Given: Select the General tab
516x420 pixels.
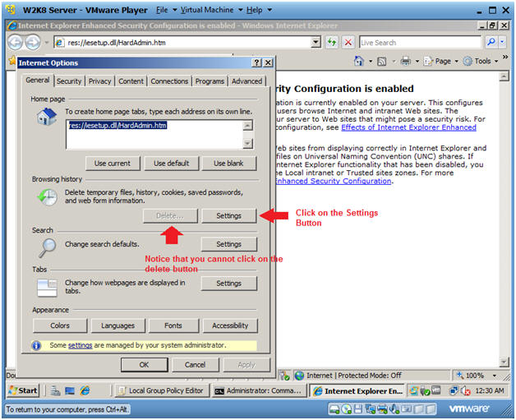Looking at the screenshot, I should tap(38, 81).
